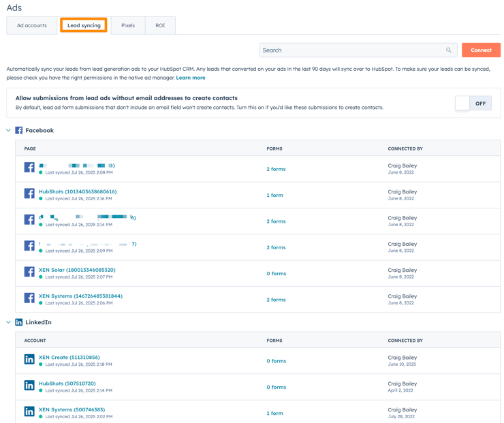Open the Learn more link
The width and height of the screenshot is (504, 423).
click(191, 78)
